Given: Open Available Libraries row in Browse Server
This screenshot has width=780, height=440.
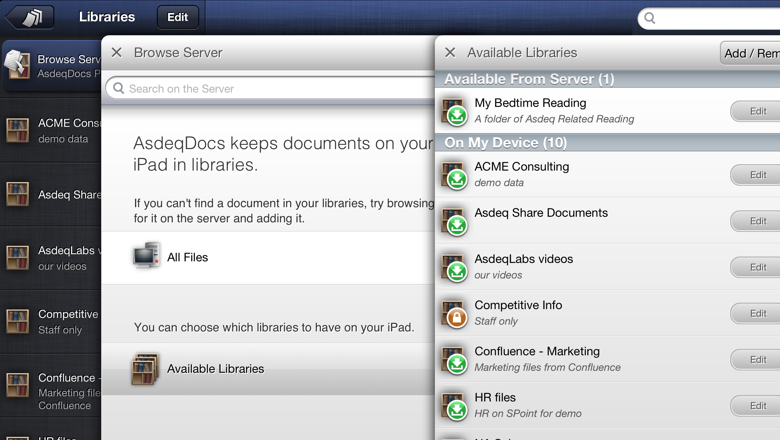Looking at the screenshot, I should click(215, 369).
